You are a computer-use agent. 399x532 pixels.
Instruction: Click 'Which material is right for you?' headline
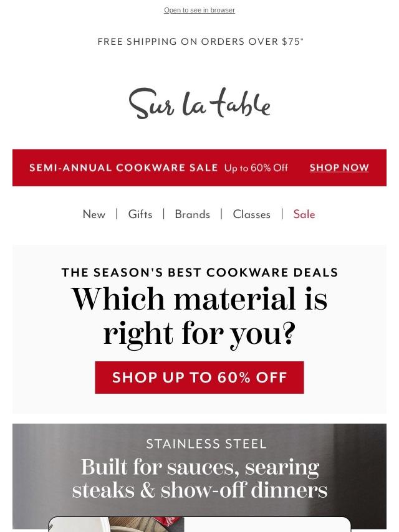coord(199,316)
